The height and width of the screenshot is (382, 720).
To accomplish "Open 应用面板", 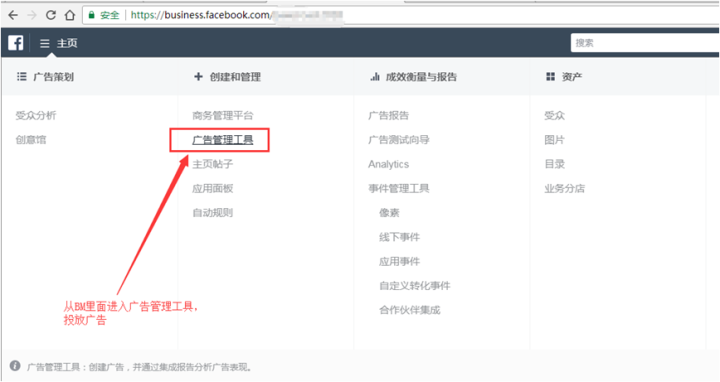I will [213, 188].
